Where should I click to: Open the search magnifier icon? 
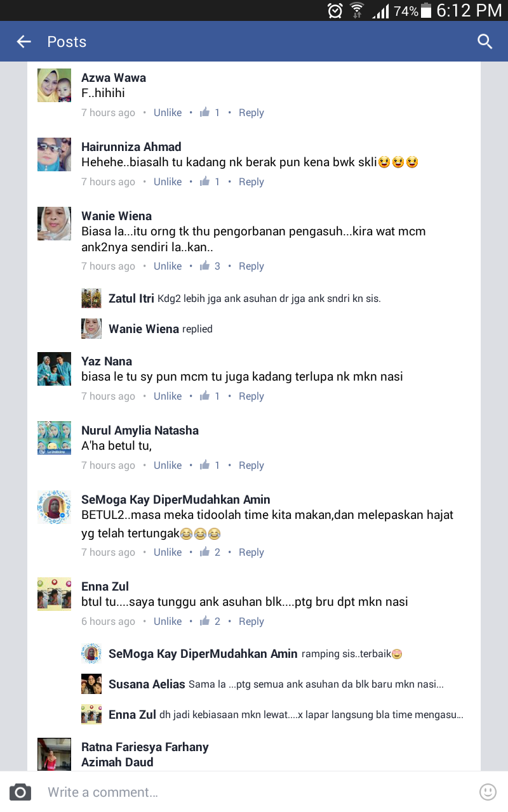485,42
